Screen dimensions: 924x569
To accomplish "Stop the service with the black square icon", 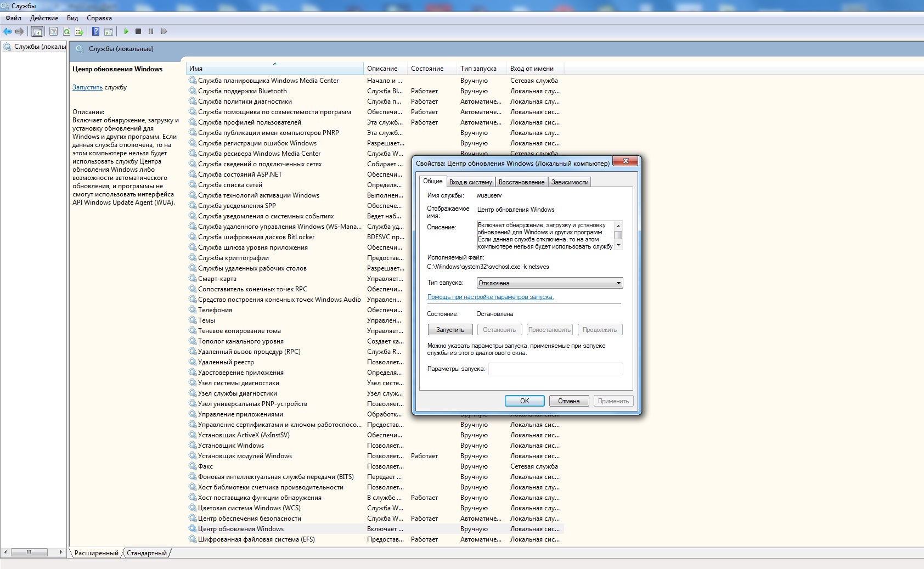I will tap(138, 31).
